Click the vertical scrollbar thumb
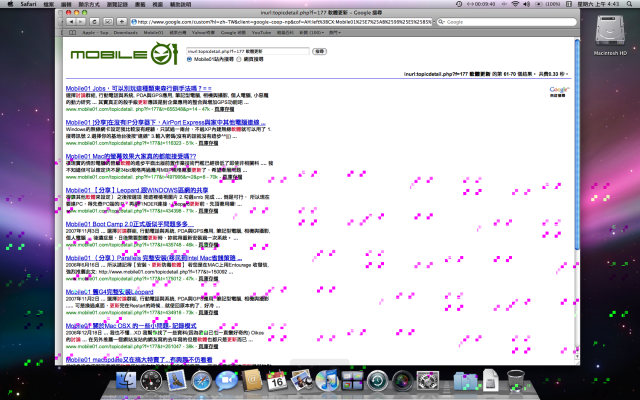640x400 pixels. 577,144
